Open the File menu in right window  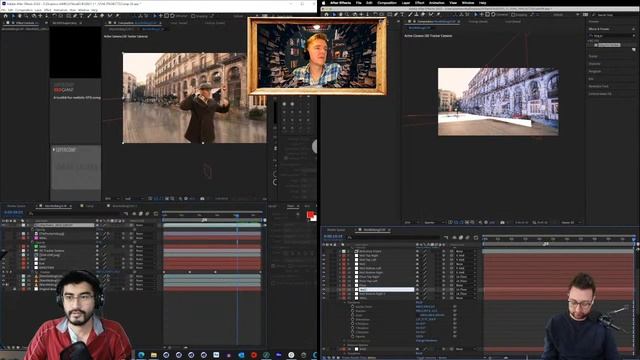(x=359, y=3)
